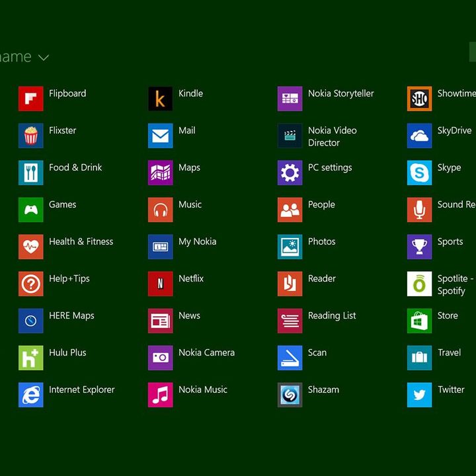The height and width of the screenshot is (476, 476).
Task: Launch HERE Maps compass icon
Action: (x=30, y=321)
